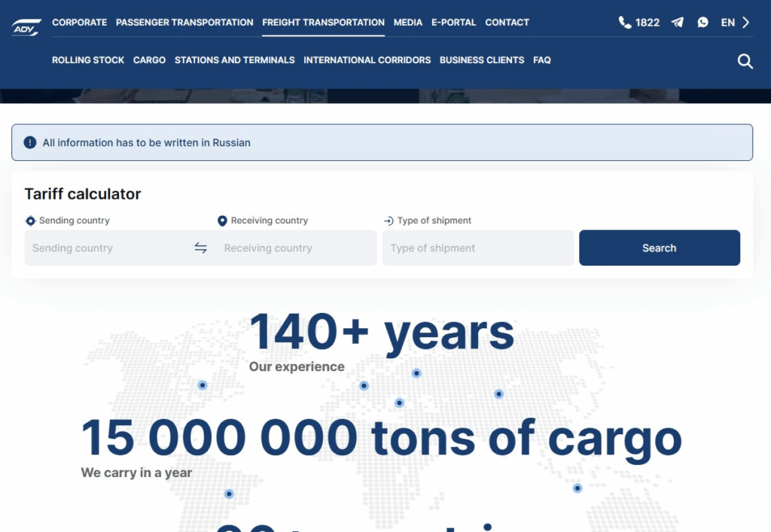Select the Freight Transportation menu

click(x=323, y=23)
